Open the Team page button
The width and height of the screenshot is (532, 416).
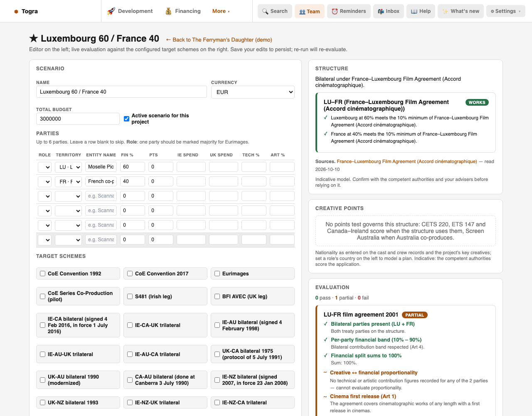click(x=310, y=11)
